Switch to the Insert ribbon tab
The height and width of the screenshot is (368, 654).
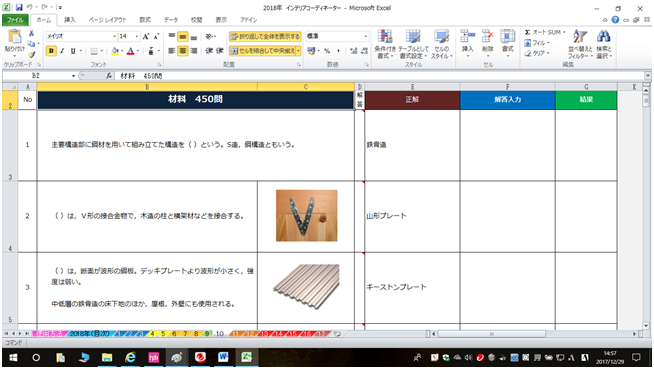(70, 20)
